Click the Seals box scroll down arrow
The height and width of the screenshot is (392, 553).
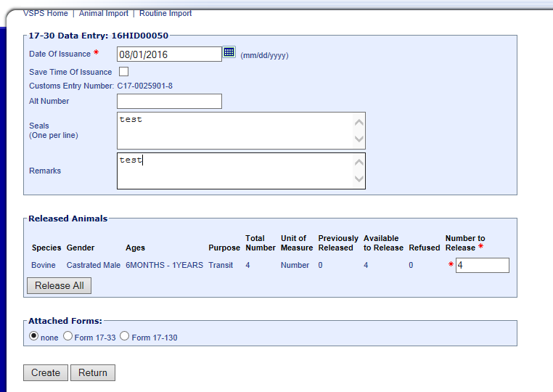pos(359,139)
